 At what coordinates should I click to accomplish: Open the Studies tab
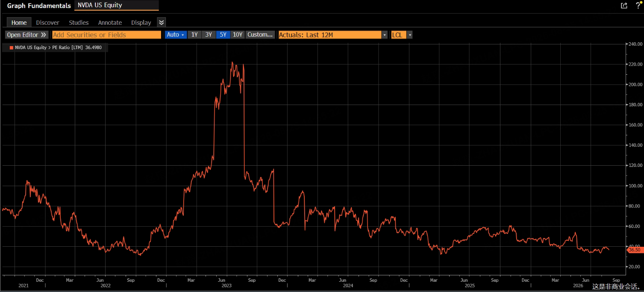tap(79, 23)
